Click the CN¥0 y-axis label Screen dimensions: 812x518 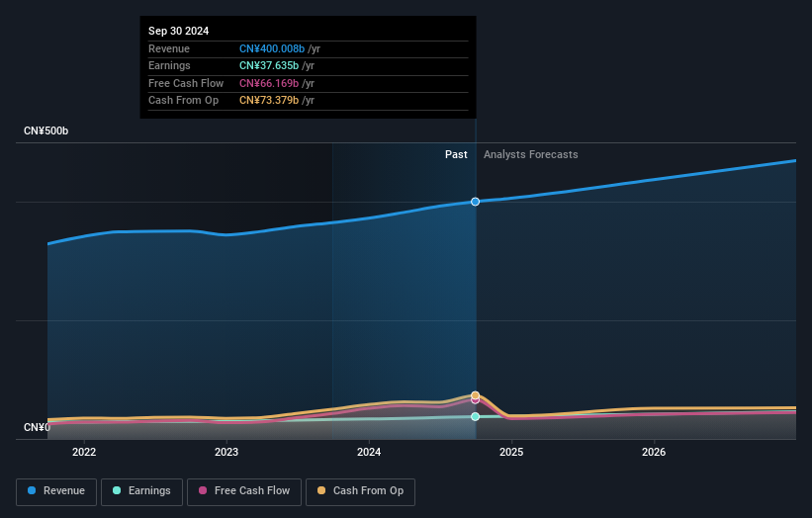coord(38,427)
